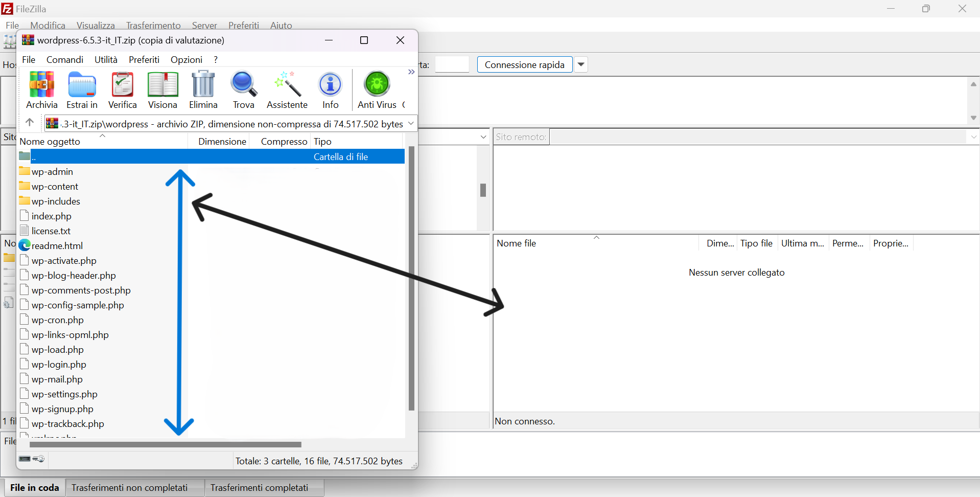Click the Sito remoto path field
Viewport: 980px width, 497px height.
click(x=758, y=137)
